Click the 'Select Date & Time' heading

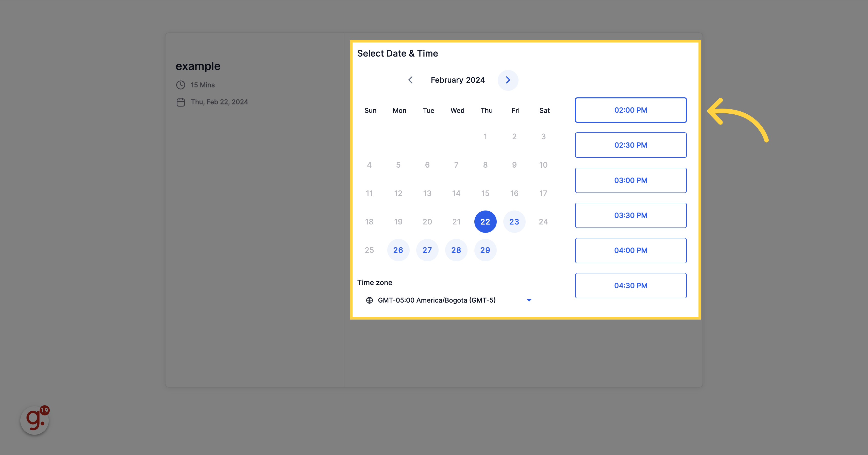[398, 53]
